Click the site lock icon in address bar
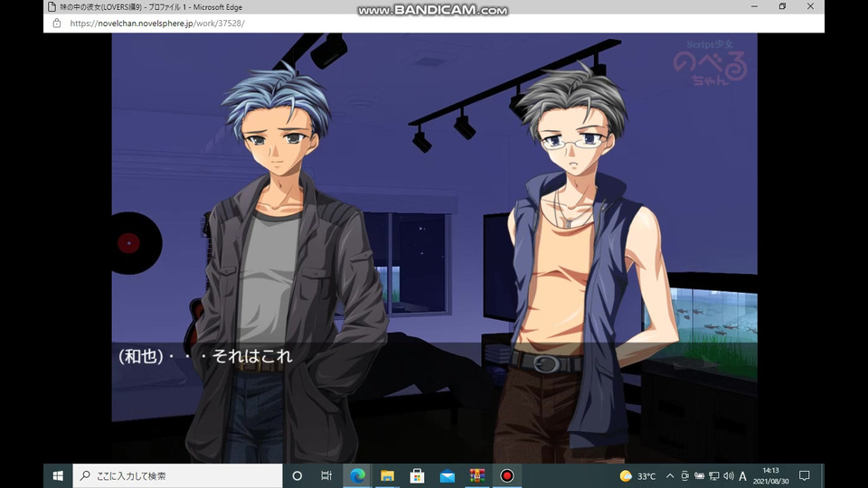 (x=56, y=23)
